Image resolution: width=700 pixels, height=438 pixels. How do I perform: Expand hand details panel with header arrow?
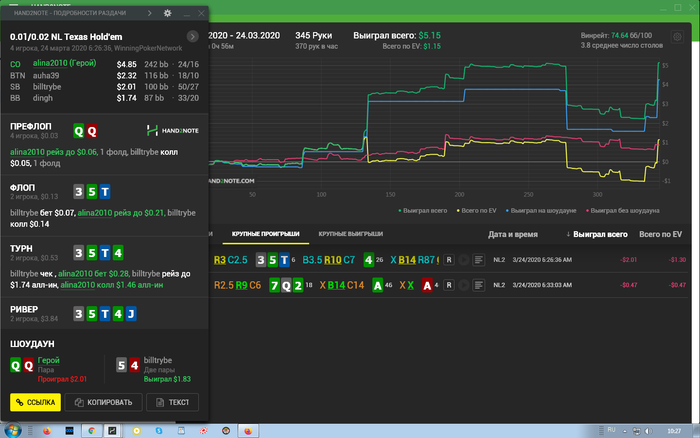click(x=150, y=13)
